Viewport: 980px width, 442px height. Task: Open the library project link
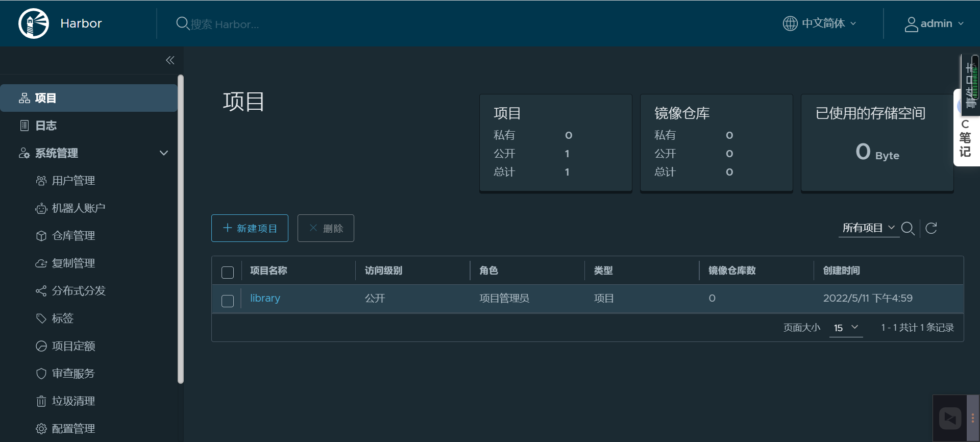[265, 298]
